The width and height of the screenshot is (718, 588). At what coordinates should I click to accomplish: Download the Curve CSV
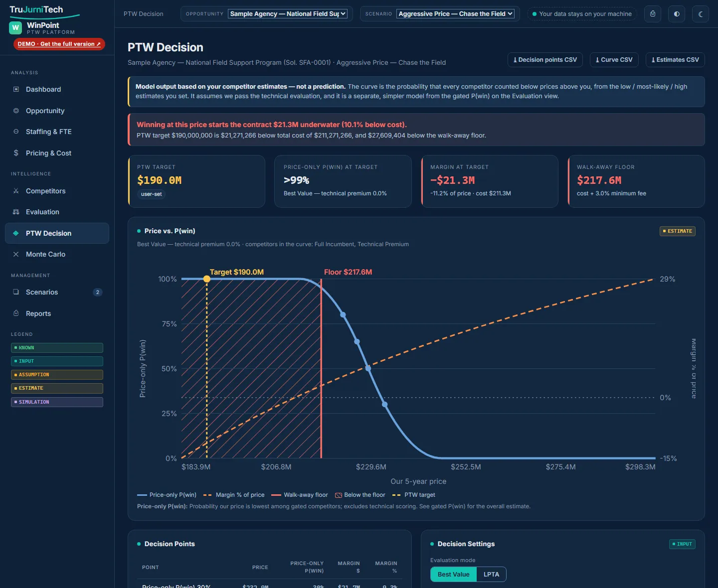click(614, 60)
